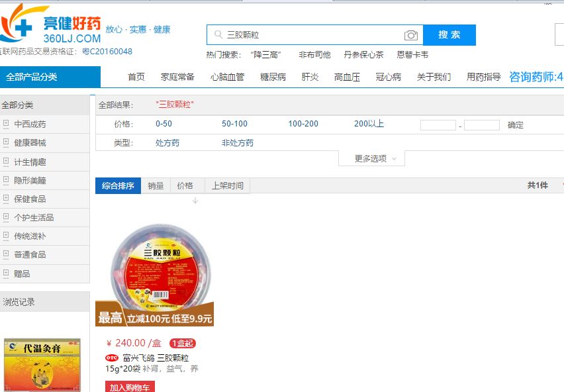Filter price 200以上

(369, 124)
